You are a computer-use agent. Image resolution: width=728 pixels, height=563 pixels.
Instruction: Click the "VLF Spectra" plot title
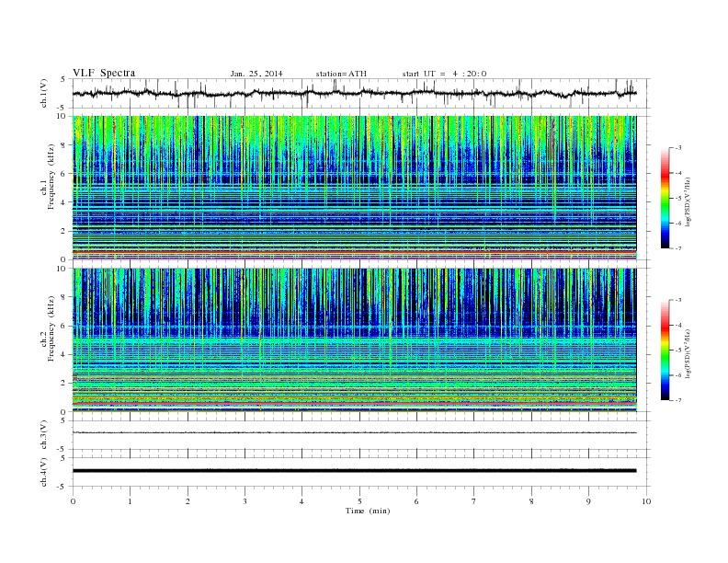point(104,73)
